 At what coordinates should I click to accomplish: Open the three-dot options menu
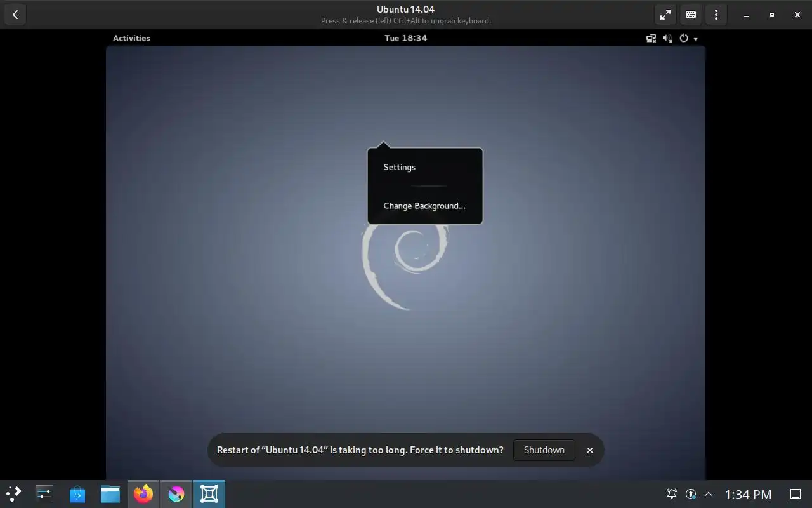[716, 15]
